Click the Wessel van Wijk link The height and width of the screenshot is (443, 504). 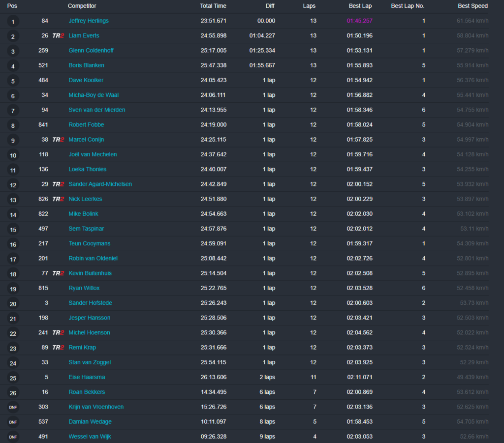[90, 437]
